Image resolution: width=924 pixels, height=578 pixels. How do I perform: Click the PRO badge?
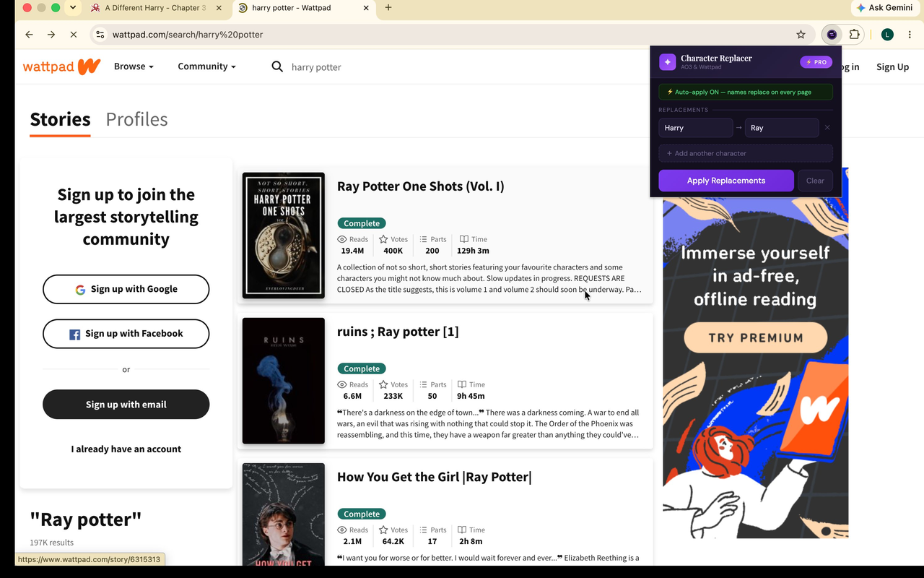coord(816,62)
